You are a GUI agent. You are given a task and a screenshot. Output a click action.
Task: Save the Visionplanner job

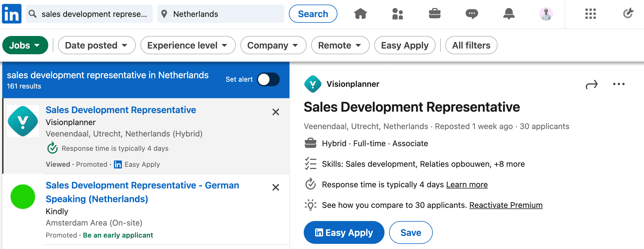click(411, 232)
